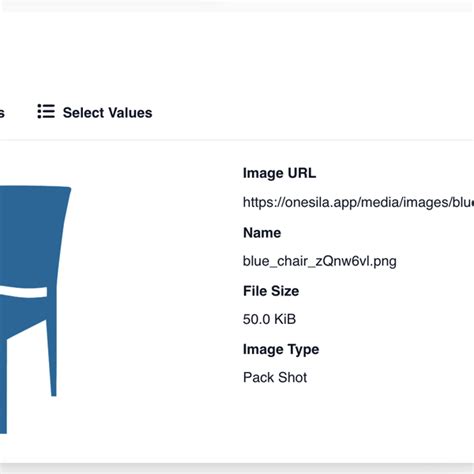This screenshot has width=474, height=474.
Task: Select the 50.0 KiB file size value
Action: (269, 319)
